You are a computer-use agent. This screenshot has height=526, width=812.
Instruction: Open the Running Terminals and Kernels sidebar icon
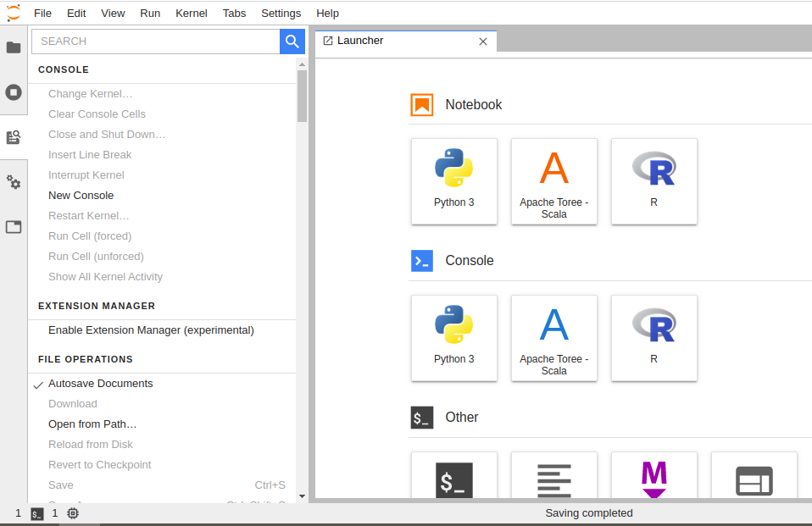[14, 92]
